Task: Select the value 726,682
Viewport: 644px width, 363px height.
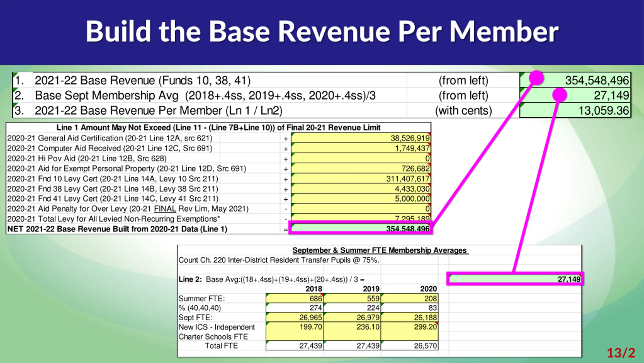Action: [x=416, y=168]
